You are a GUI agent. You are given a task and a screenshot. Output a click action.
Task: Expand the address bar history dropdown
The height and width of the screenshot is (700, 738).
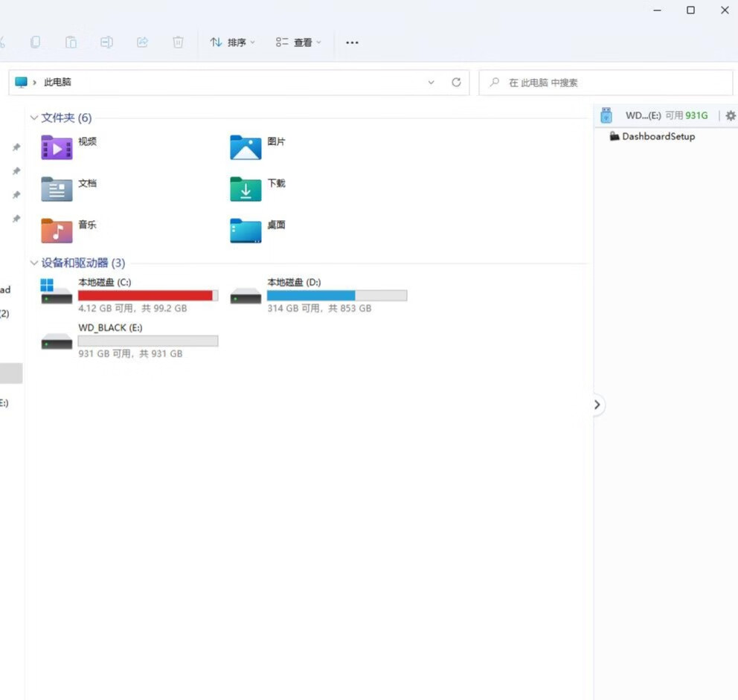tap(431, 83)
